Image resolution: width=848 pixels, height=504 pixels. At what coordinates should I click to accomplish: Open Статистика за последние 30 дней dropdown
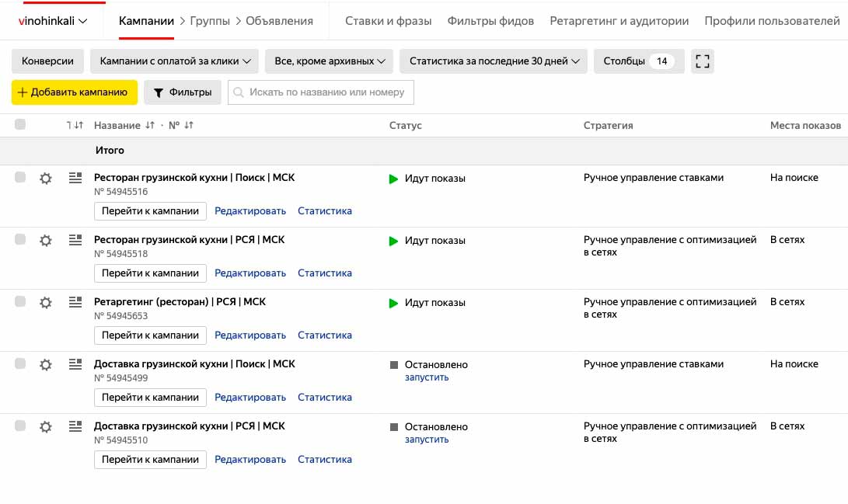(x=494, y=61)
